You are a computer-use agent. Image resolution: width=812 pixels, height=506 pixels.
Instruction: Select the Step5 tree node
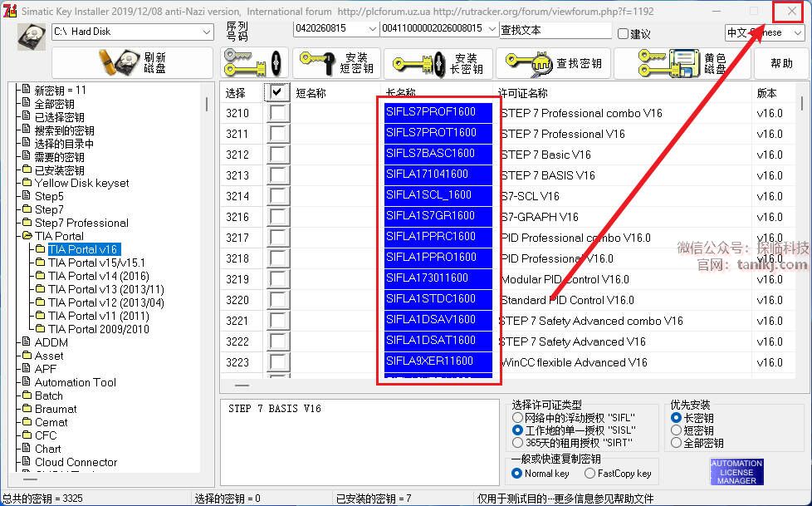click(49, 196)
